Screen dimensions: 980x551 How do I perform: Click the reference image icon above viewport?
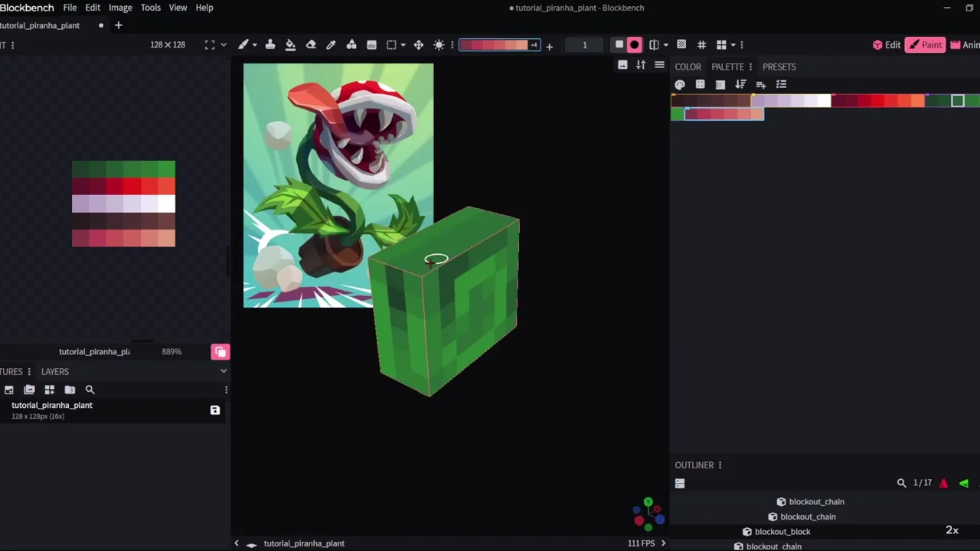click(622, 65)
